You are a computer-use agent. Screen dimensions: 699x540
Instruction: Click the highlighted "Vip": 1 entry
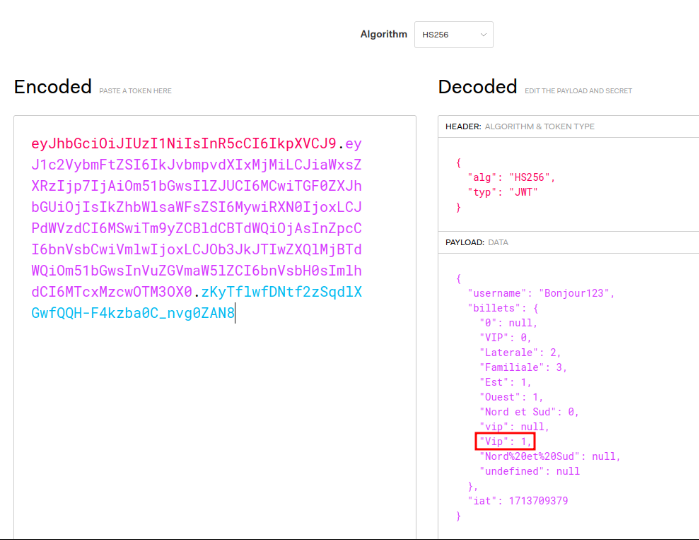click(505, 441)
